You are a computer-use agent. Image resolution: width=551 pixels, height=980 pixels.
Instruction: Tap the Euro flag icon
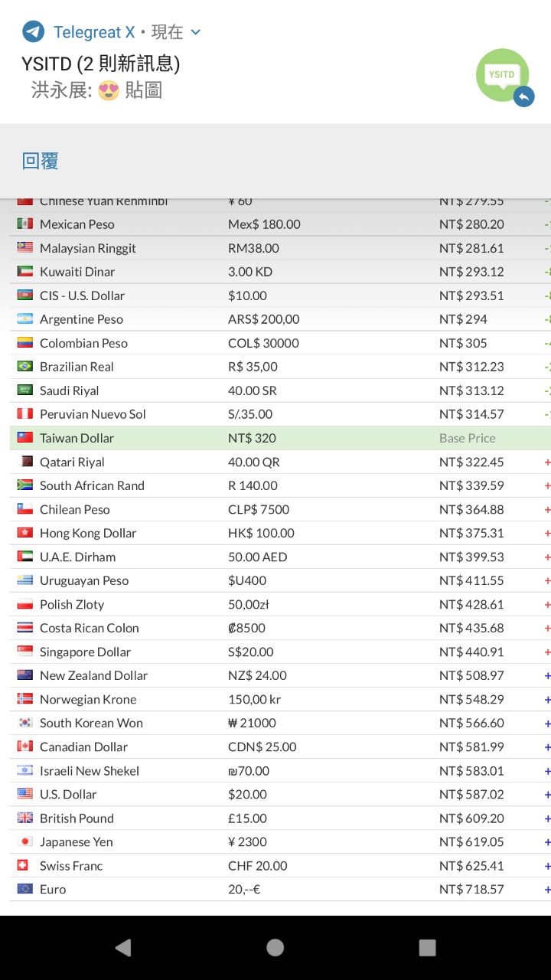pos(25,889)
